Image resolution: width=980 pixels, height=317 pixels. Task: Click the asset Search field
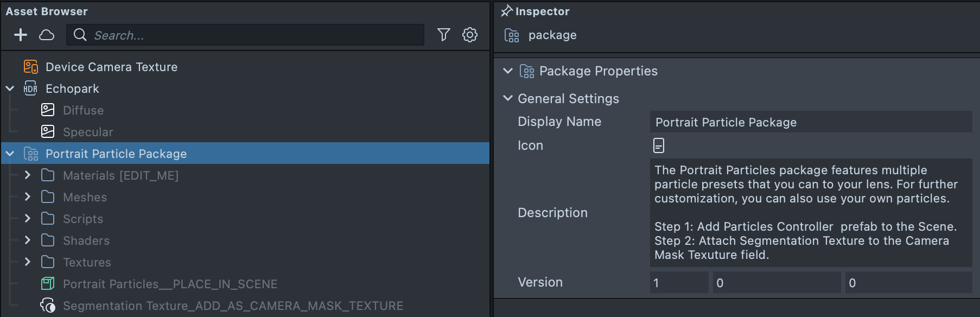click(x=255, y=35)
